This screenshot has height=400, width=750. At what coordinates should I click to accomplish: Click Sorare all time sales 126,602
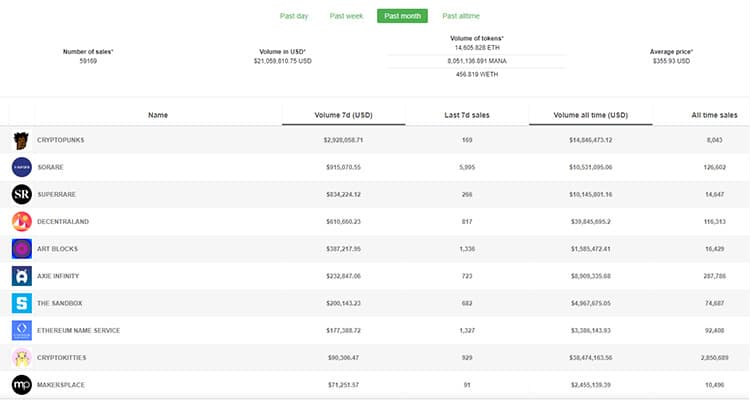tap(714, 167)
